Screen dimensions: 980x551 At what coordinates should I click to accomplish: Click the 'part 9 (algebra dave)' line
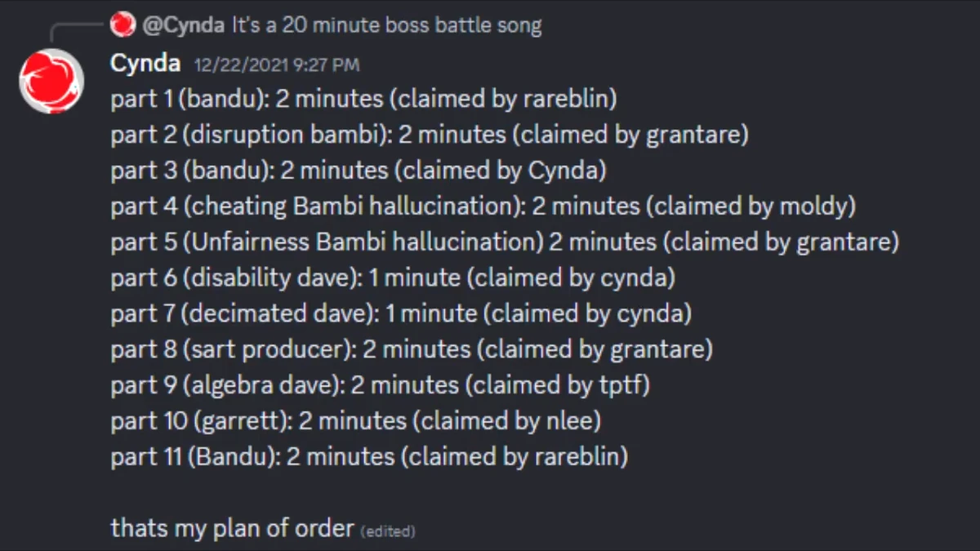point(381,385)
